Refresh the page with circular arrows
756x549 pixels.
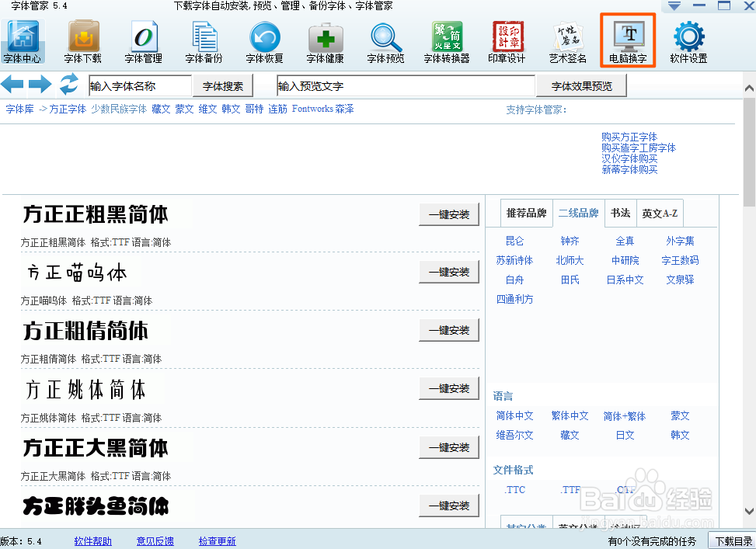(69, 85)
